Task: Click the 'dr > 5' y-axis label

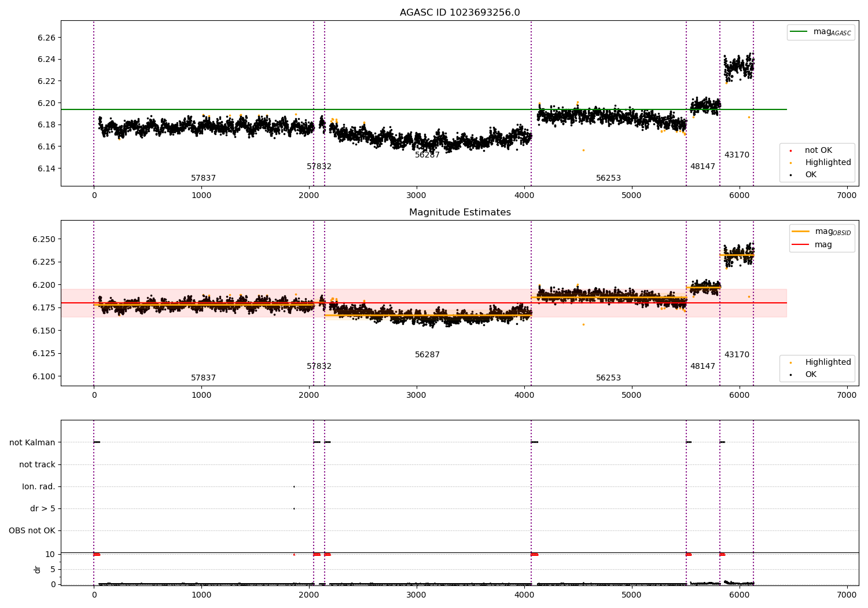Action: tap(43, 509)
